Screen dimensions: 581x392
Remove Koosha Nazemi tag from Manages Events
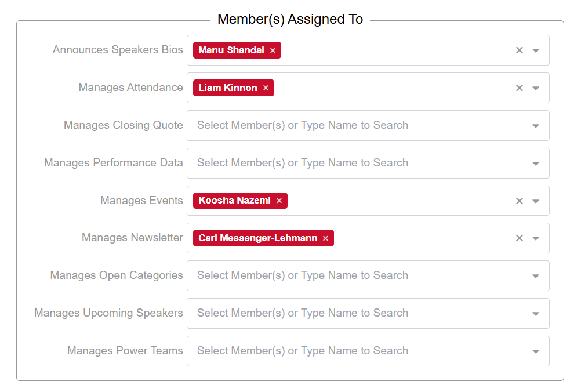[x=279, y=201]
